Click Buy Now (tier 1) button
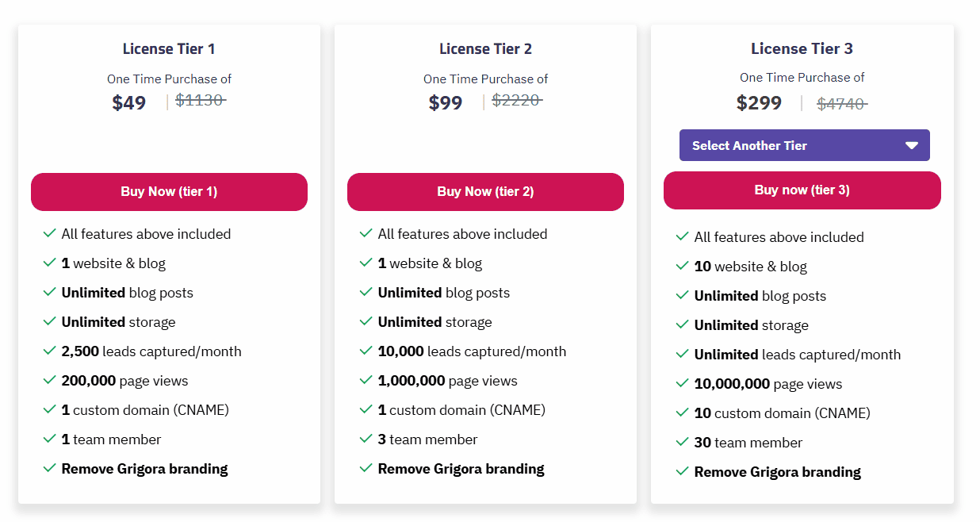 169,192
